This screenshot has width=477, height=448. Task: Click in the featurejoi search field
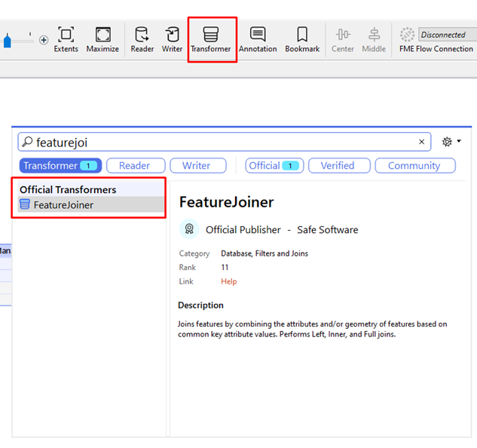225,142
